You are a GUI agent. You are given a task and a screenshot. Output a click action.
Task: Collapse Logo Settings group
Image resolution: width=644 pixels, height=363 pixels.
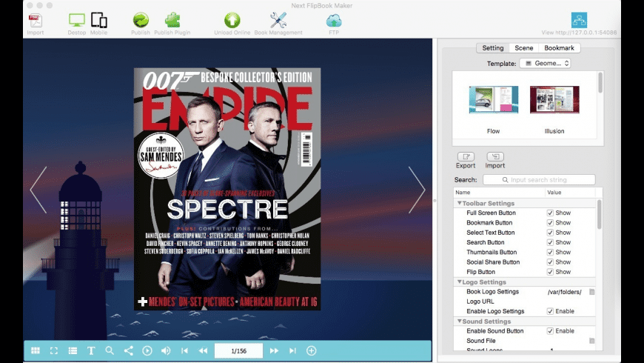(459, 282)
